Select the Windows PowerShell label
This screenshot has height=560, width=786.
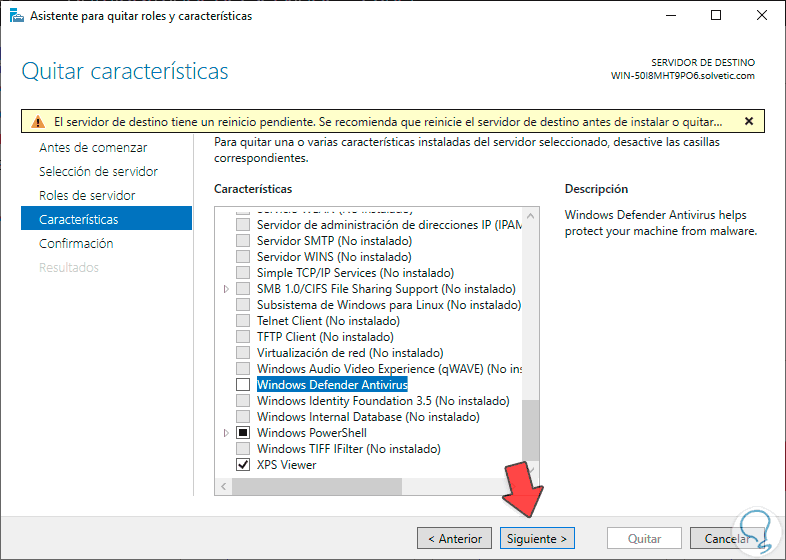tap(312, 433)
